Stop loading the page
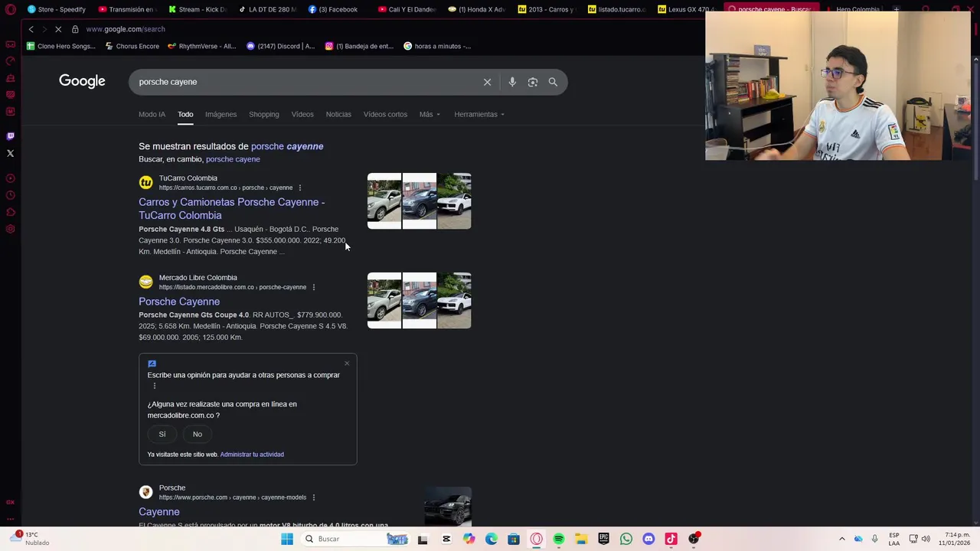Image resolution: width=980 pixels, height=551 pixels. [57, 29]
